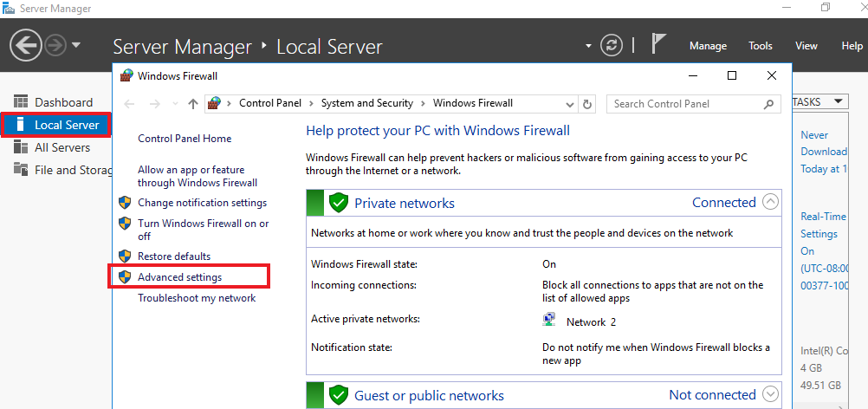This screenshot has width=868, height=409.
Task: Click the Server Manager refresh icon
Action: pyautogui.click(x=612, y=46)
